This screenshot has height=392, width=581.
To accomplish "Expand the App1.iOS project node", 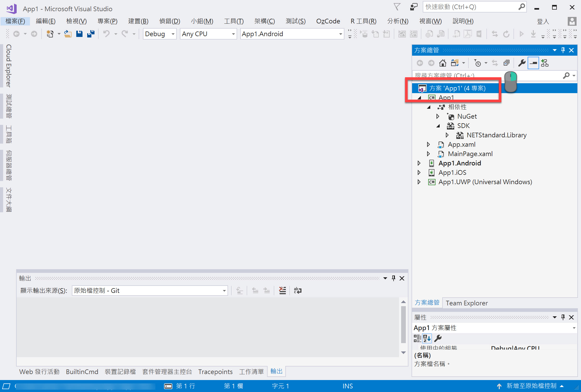I will coord(419,172).
